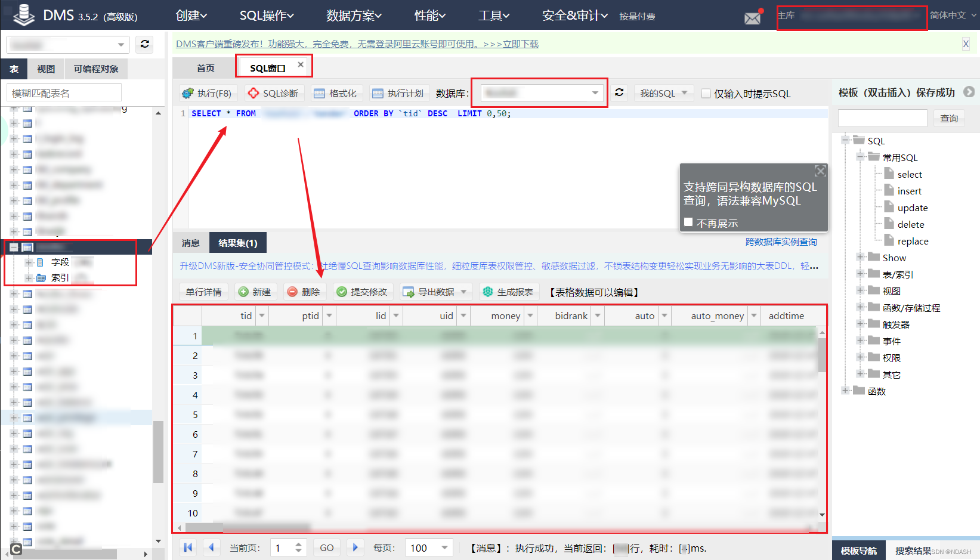This screenshot has width=980, height=560.
Task: Switch to 可编程对象 sidebar tab
Action: tap(96, 69)
